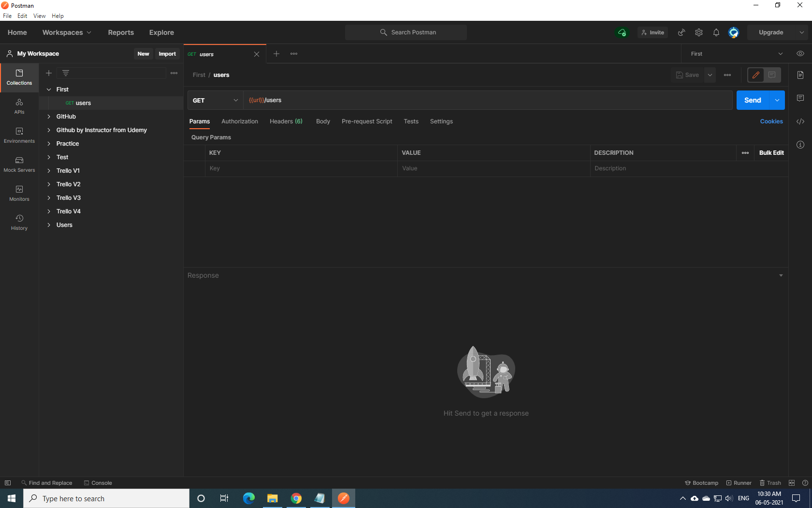Open the environment selector showing First
The width and height of the screenshot is (812, 508).
tap(736, 54)
